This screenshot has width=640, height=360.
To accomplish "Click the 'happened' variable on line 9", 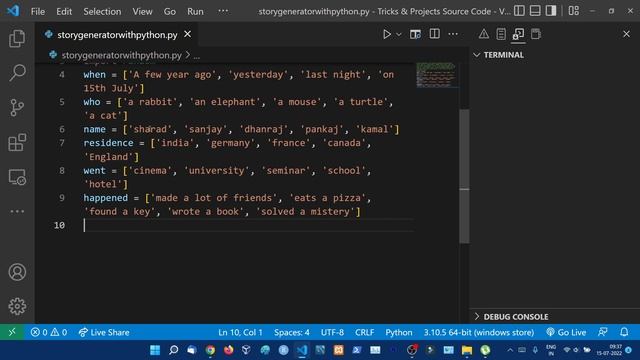I will [106, 198].
